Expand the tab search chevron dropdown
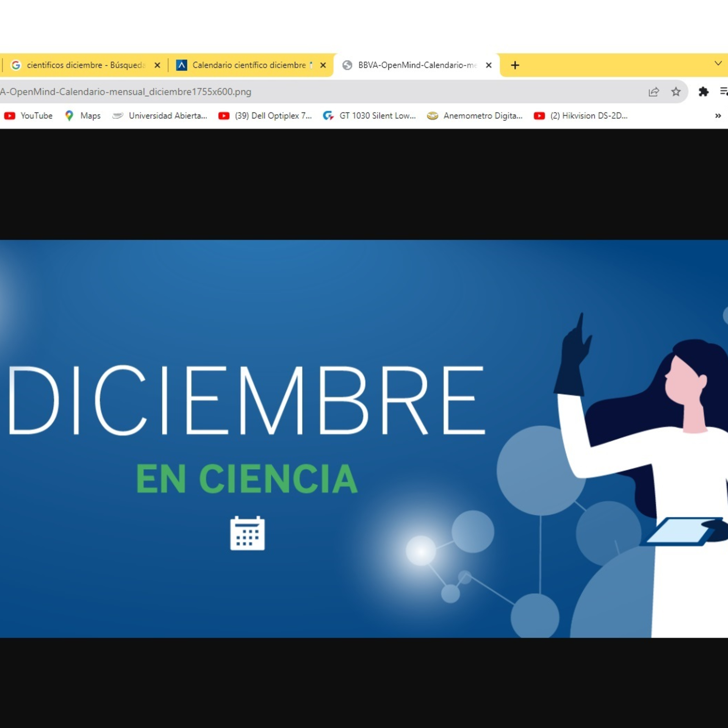Screen dimensions: 728x728 [x=718, y=63]
